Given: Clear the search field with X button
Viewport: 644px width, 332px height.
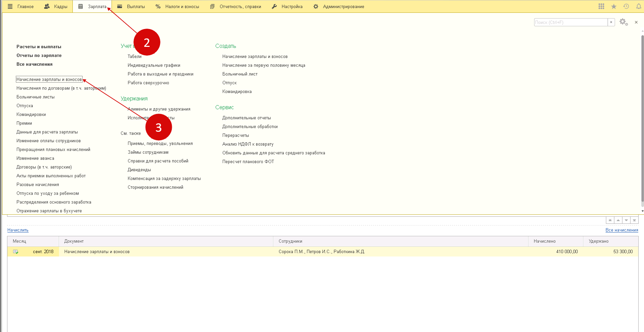Looking at the screenshot, I should (x=611, y=22).
